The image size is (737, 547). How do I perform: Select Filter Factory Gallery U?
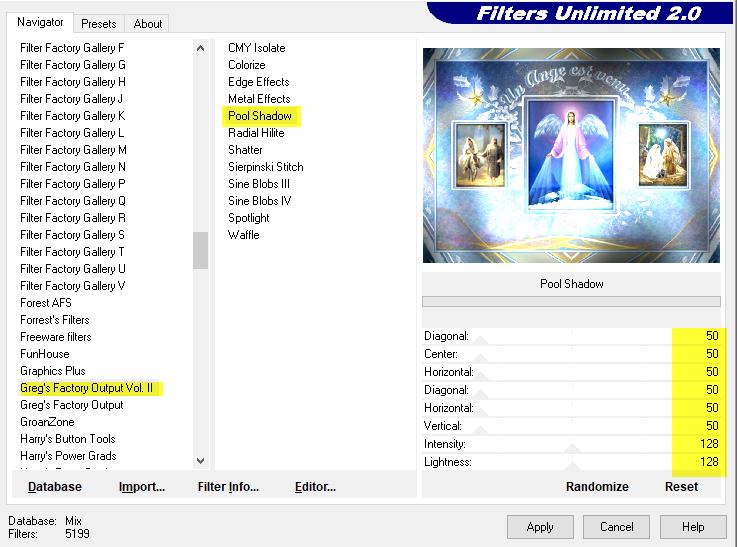[73, 269]
